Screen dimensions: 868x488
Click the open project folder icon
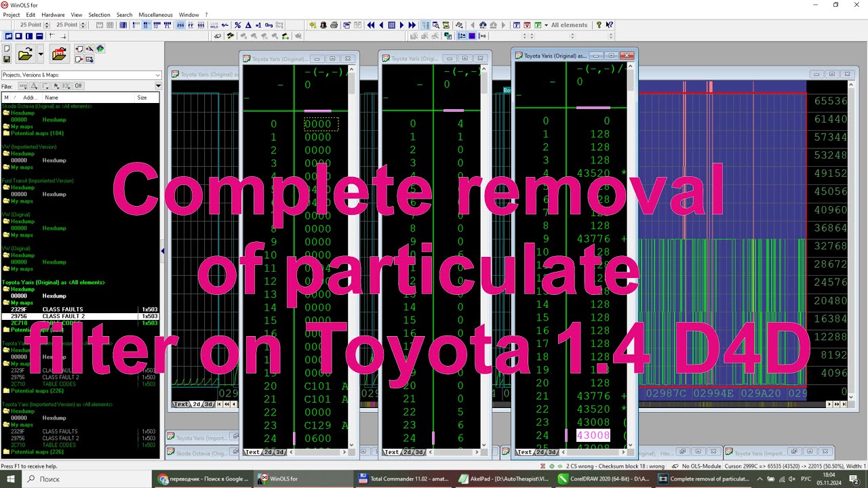pos(25,54)
